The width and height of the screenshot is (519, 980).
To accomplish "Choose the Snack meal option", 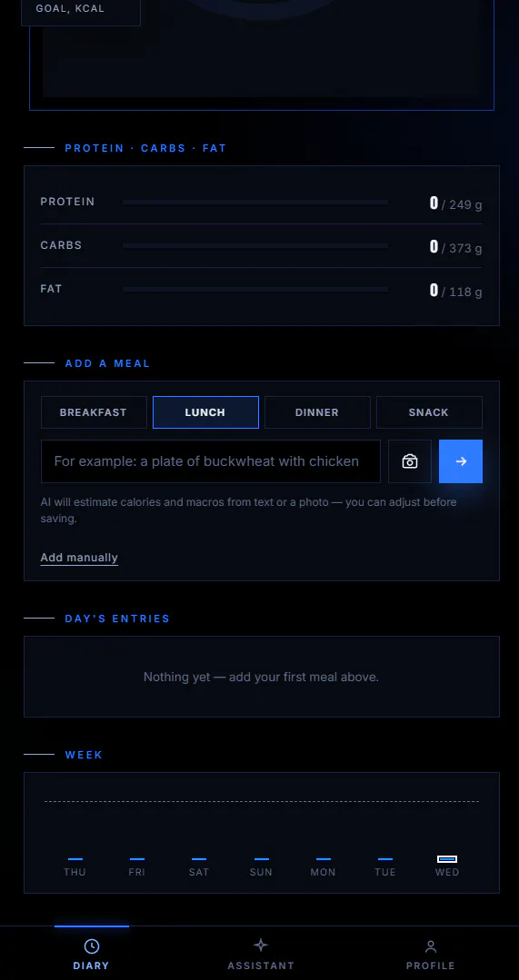I will (x=429, y=412).
